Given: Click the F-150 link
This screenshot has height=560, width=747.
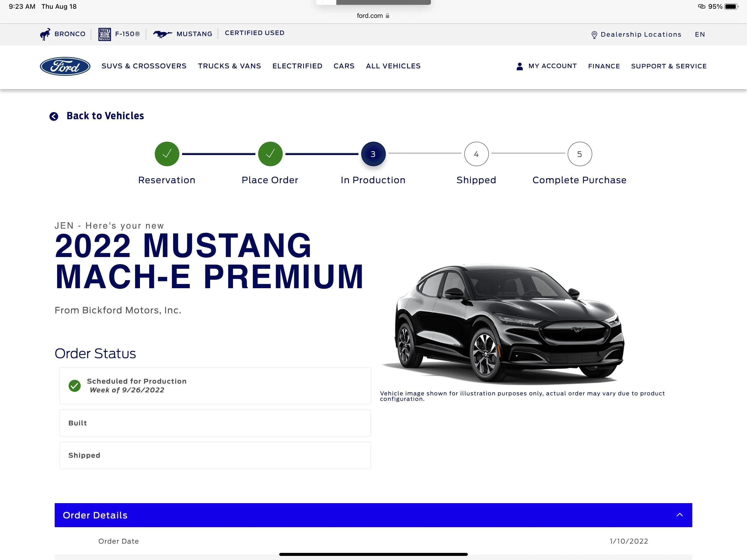Looking at the screenshot, I should (x=127, y=34).
